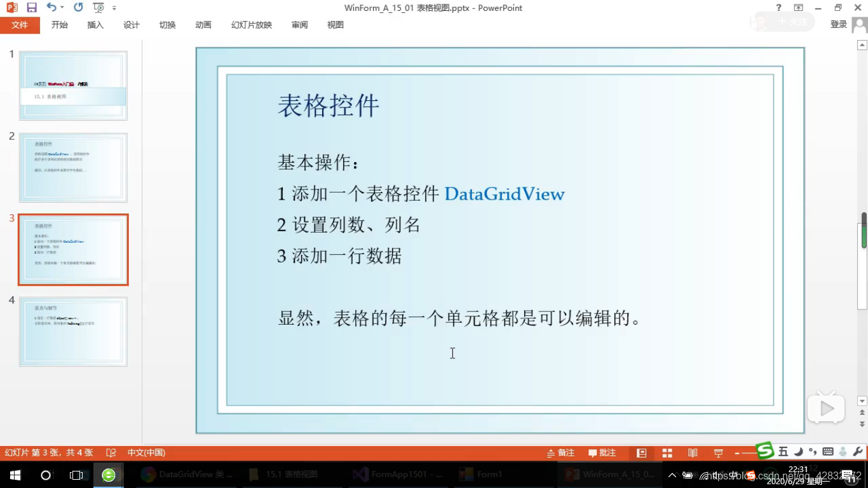The height and width of the screenshot is (488, 868).
Task: Click the green browser icon on taskbar
Action: (109, 475)
